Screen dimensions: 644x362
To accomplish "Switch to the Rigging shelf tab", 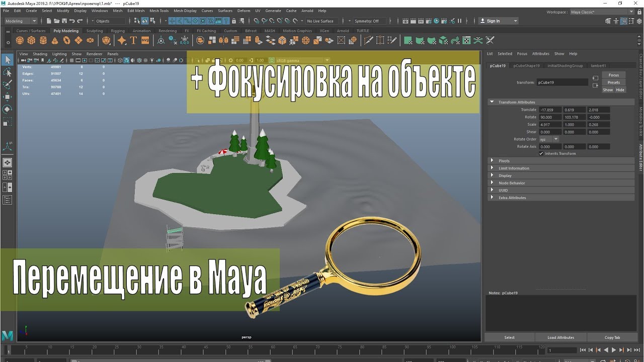I will 118,31.
